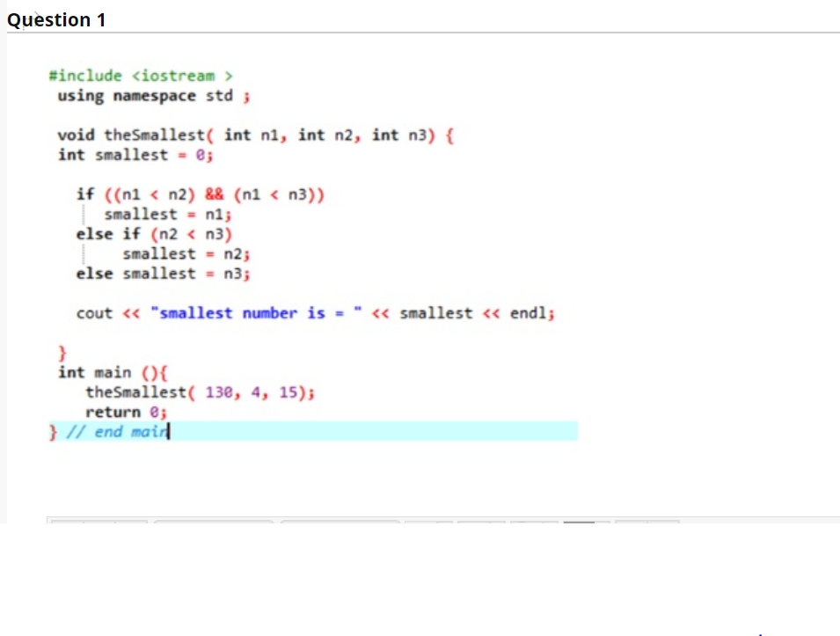The height and width of the screenshot is (636, 840).
Task: Click the Question 1 heading
Action: pyautogui.click(x=56, y=18)
